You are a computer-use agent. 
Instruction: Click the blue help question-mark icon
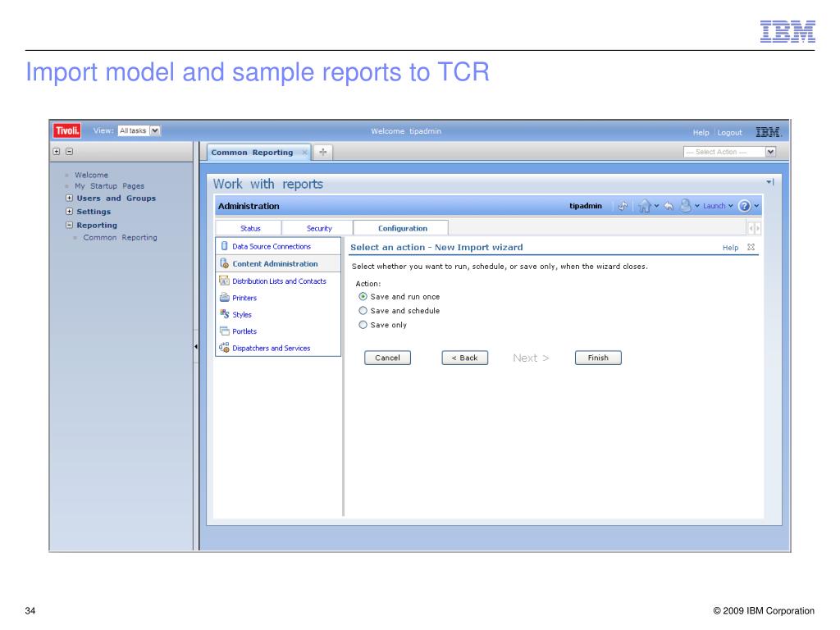(744, 206)
